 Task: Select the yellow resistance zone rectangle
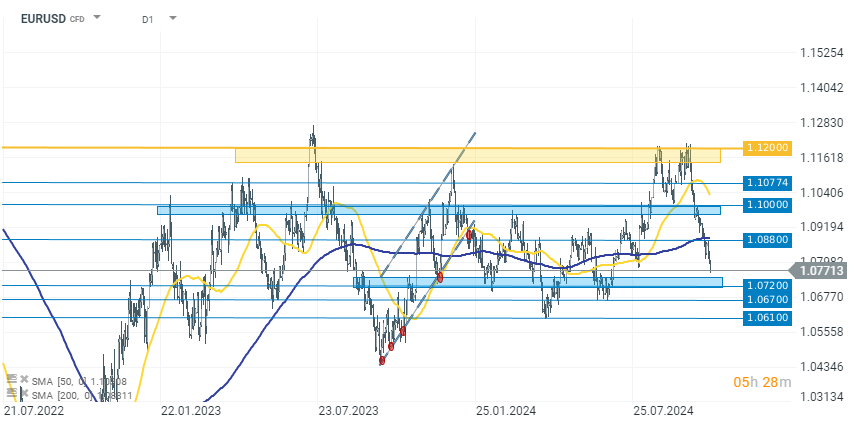tap(478, 156)
